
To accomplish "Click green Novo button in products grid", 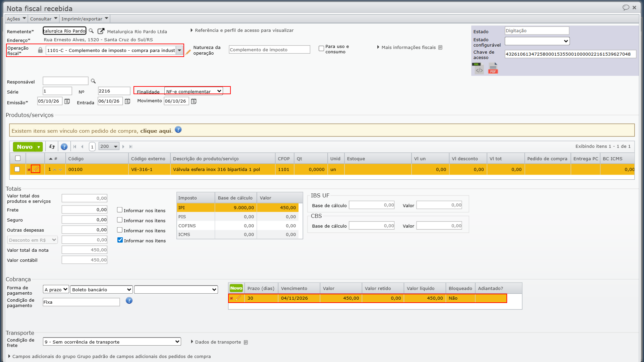I will tap(24, 147).
